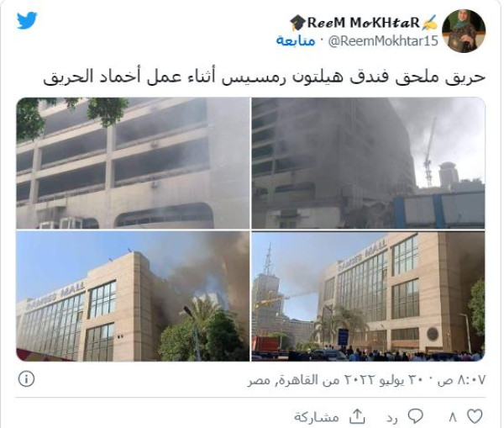Click the متابعة follow link
This screenshot has width=504, height=428.
(x=296, y=41)
